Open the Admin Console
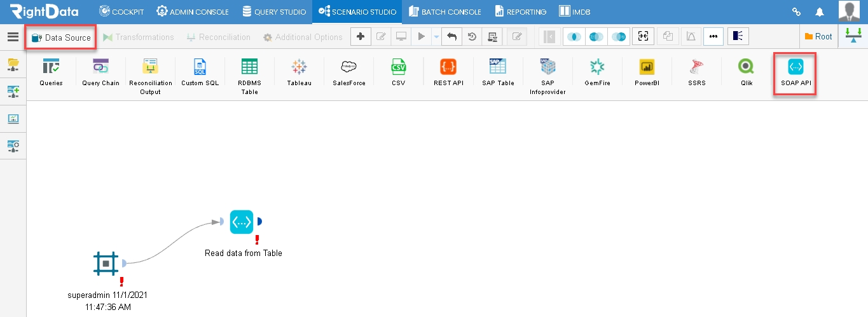The width and height of the screenshot is (868, 317). tap(193, 11)
